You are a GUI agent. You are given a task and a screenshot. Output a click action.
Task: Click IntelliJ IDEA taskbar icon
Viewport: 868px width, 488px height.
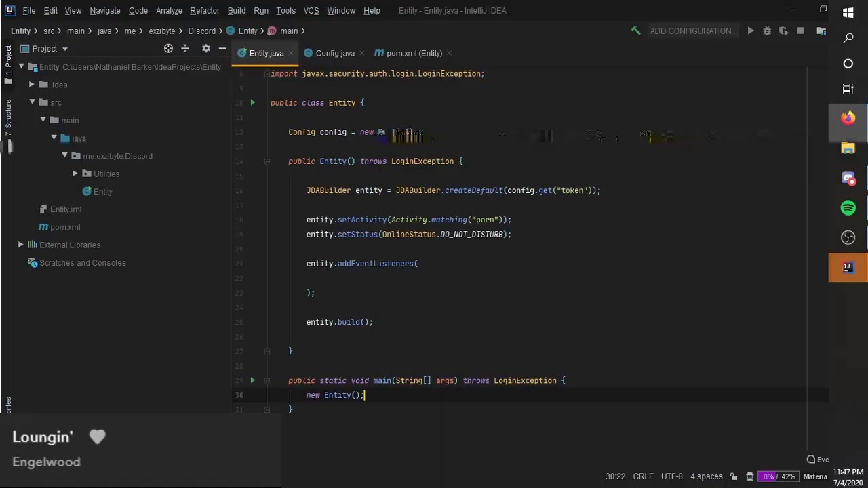coord(848,268)
